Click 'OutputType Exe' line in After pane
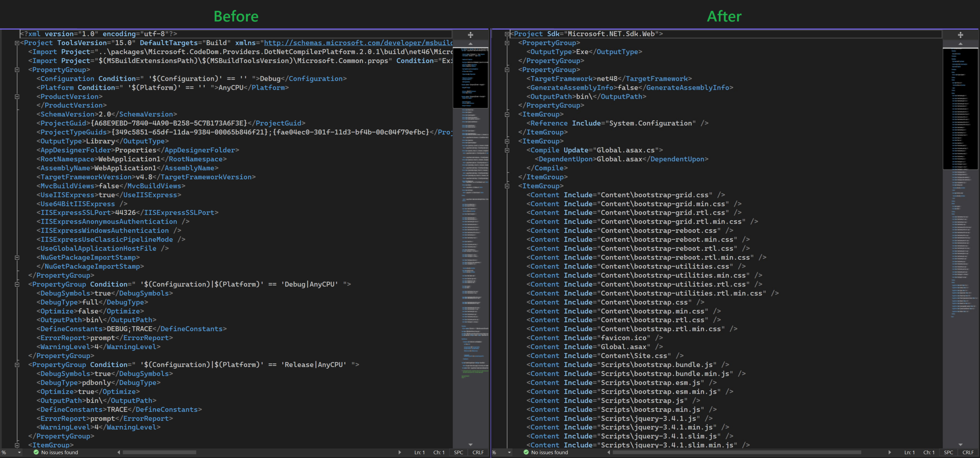The width and height of the screenshot is (980, 458). click(x=584, y=52)
